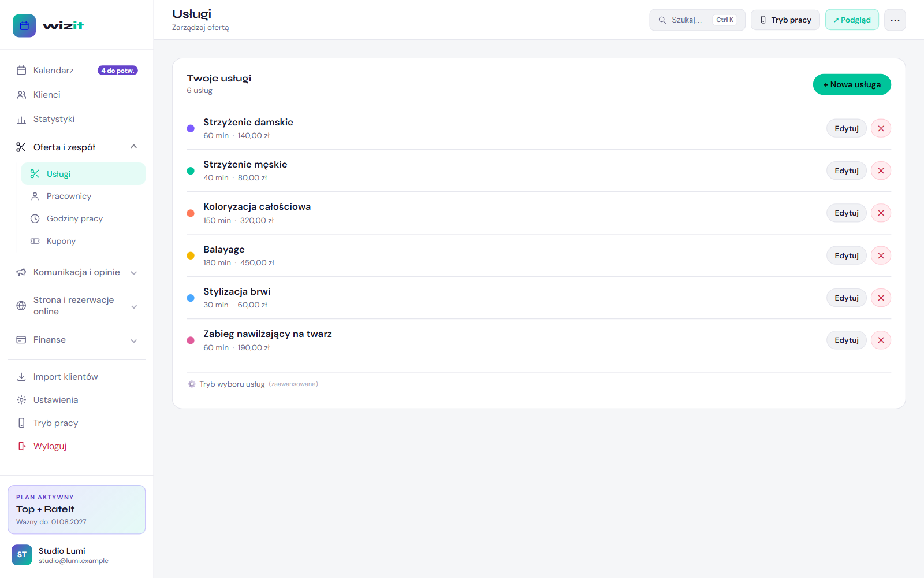Delete Koloryzacja całościowa service

(881, 213)
